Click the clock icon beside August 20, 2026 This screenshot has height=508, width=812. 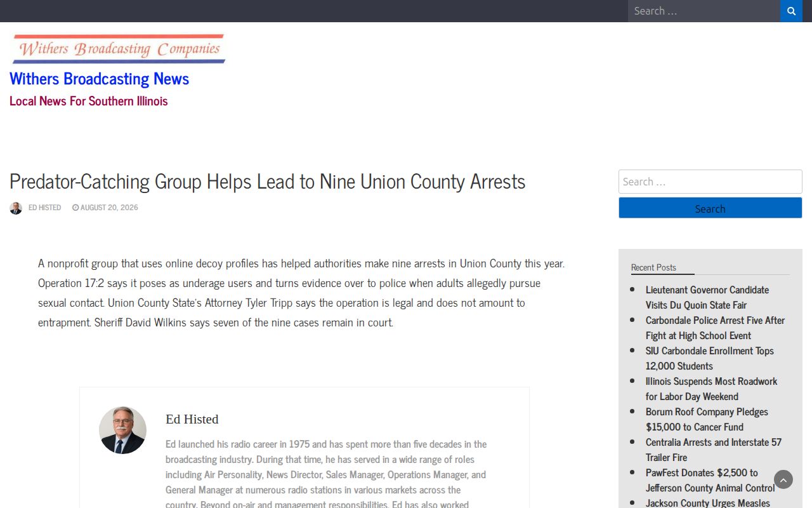75,208
